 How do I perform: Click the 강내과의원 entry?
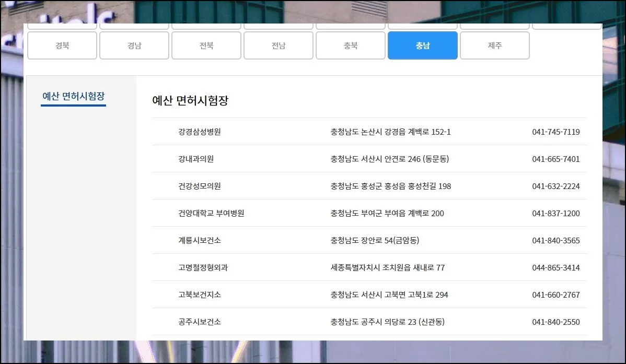[x=196, y=159]
